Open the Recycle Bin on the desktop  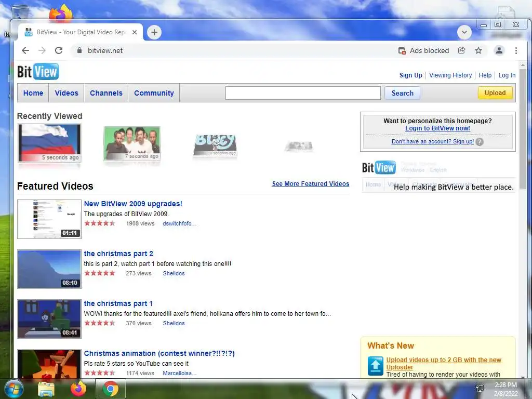19,12
